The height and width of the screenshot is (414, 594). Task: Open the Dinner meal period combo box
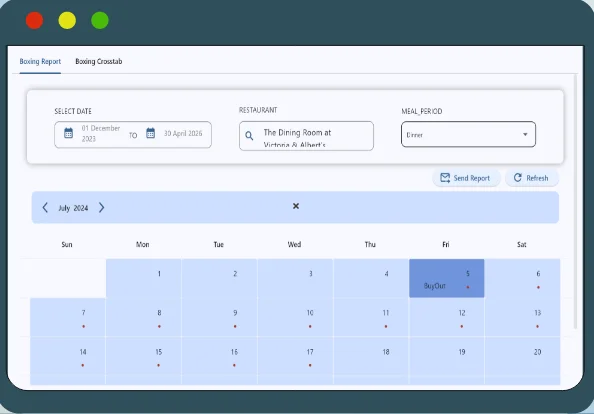[468, 134]
